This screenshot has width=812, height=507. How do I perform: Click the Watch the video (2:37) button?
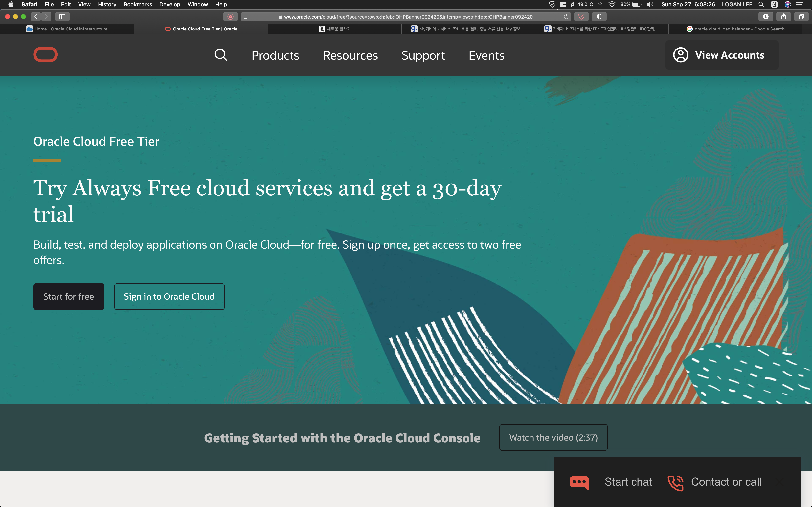coord(553,438)
